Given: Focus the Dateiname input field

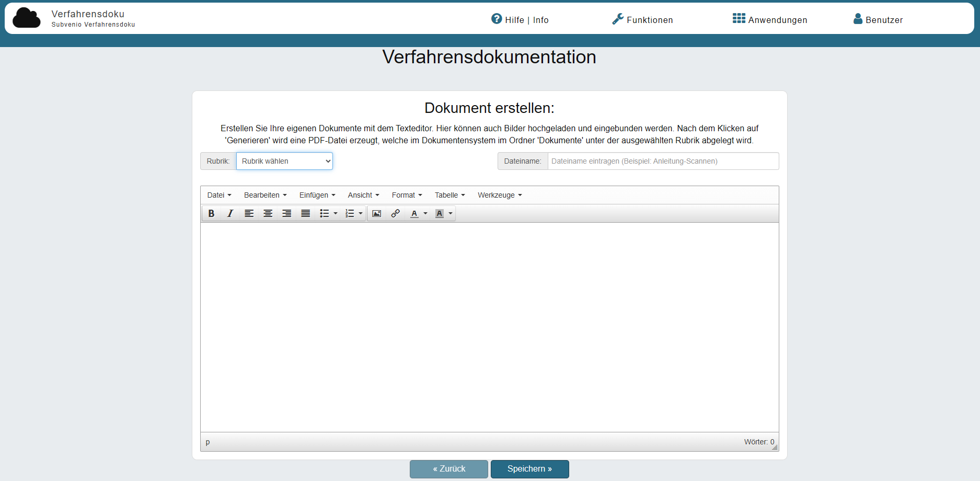Looking at the screenshot, I should pos(663,161).
